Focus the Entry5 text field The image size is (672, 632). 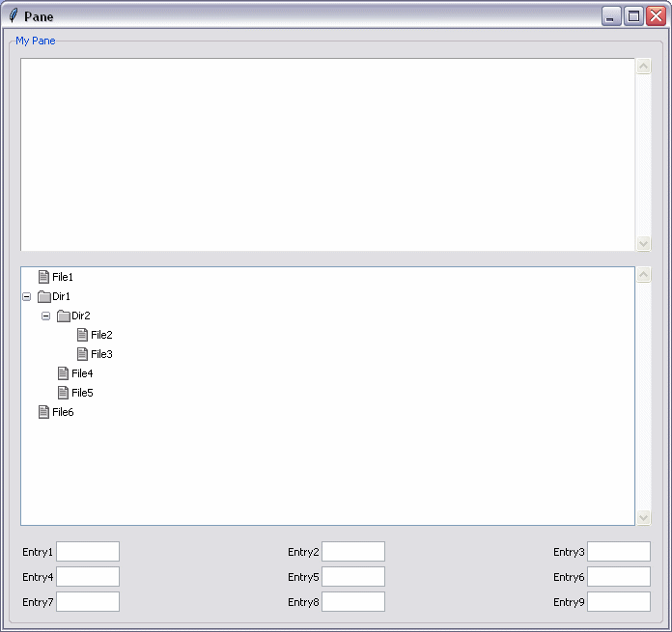coord(353,577)
